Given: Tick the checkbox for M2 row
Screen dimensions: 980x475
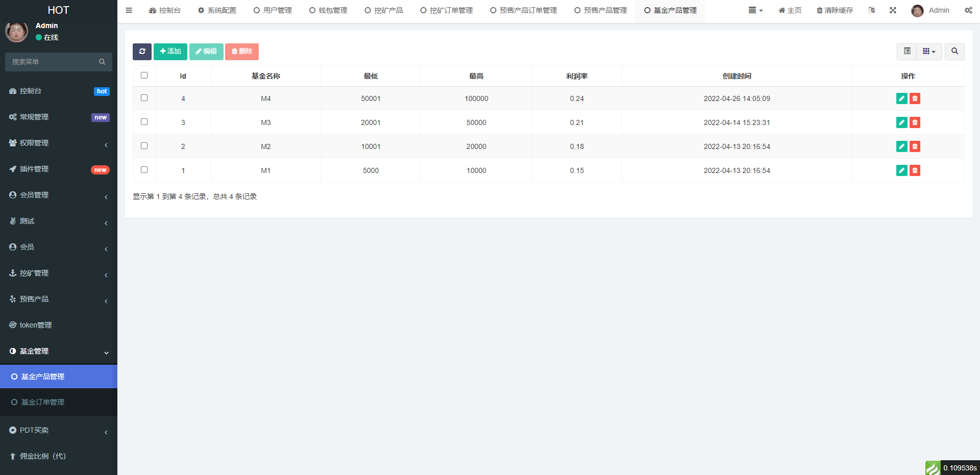Looking at the screenshot, I should [x=144, y=146].
